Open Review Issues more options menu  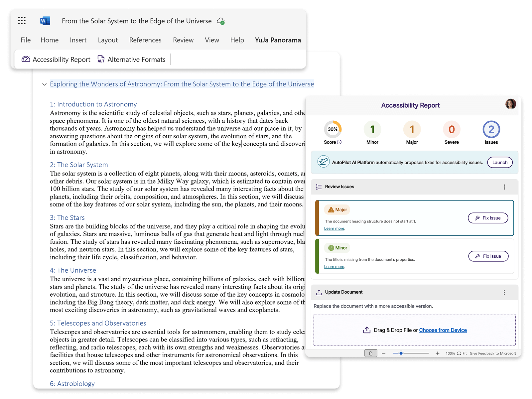click(504, 187)
